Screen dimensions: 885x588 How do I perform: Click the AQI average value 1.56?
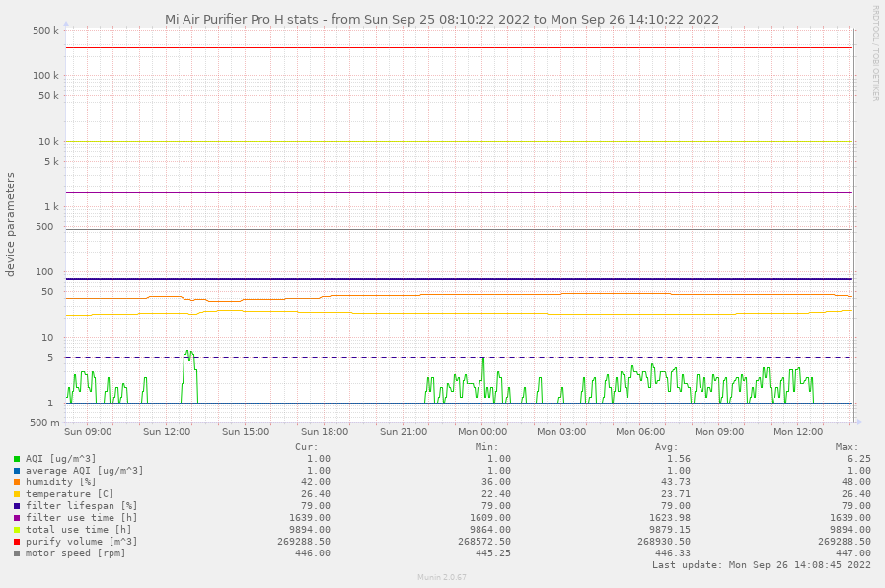click(679, 459)
